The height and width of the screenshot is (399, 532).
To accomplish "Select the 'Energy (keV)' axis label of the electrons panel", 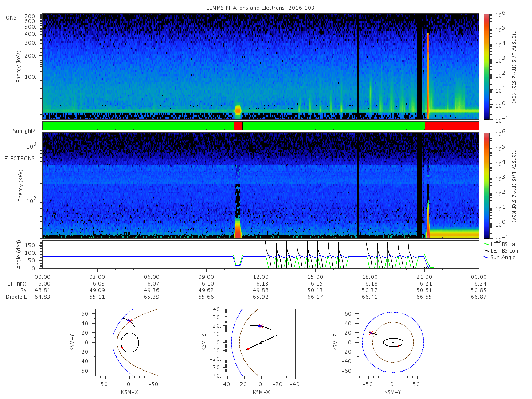I will click(x=20, y=185).
